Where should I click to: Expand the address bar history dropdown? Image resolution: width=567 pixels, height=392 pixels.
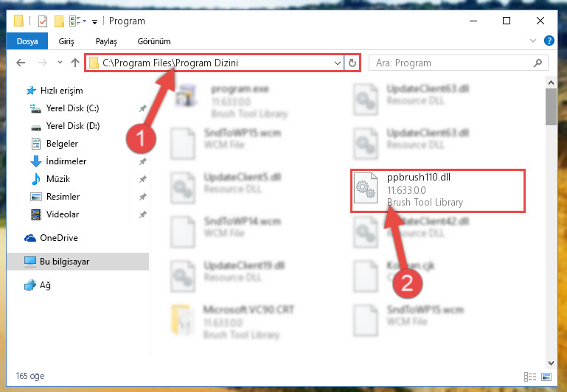pos(338,63)
